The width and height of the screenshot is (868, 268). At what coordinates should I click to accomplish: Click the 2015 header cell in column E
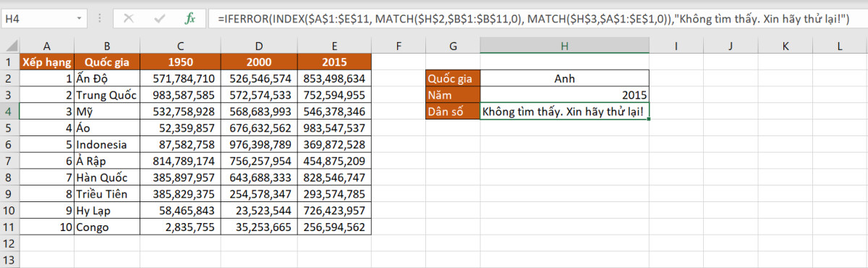[334, 62]
